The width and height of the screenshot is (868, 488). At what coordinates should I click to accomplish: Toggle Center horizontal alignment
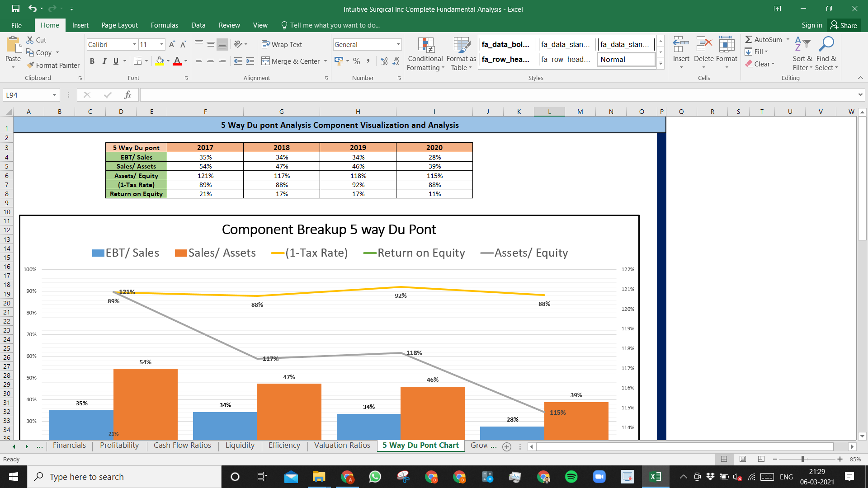point(211,61)
